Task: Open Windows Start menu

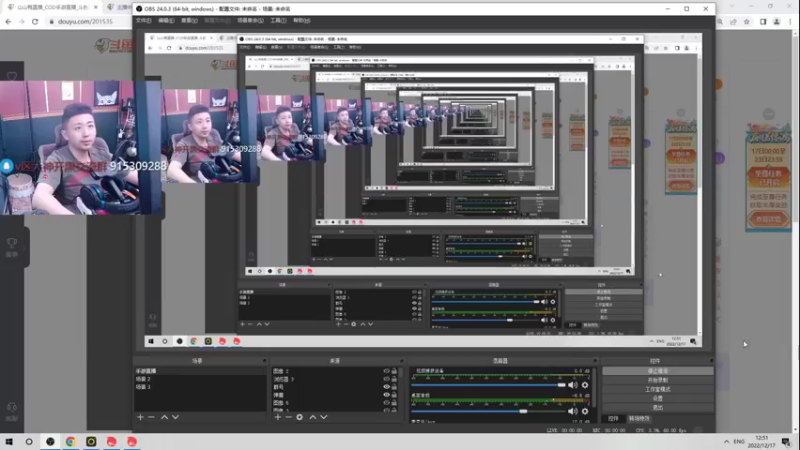Action: coord(9,442)
